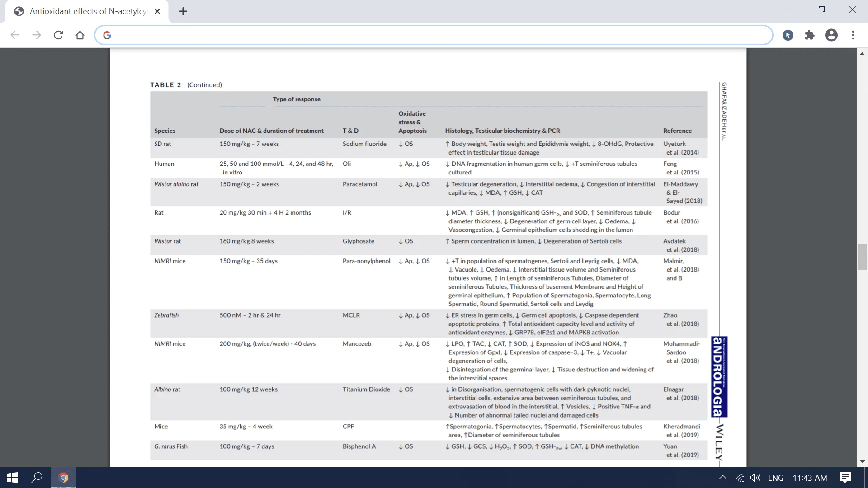868x488 pixels.
Task: Open the Wi-Fi network tray icon
Action: coord(740,478)
